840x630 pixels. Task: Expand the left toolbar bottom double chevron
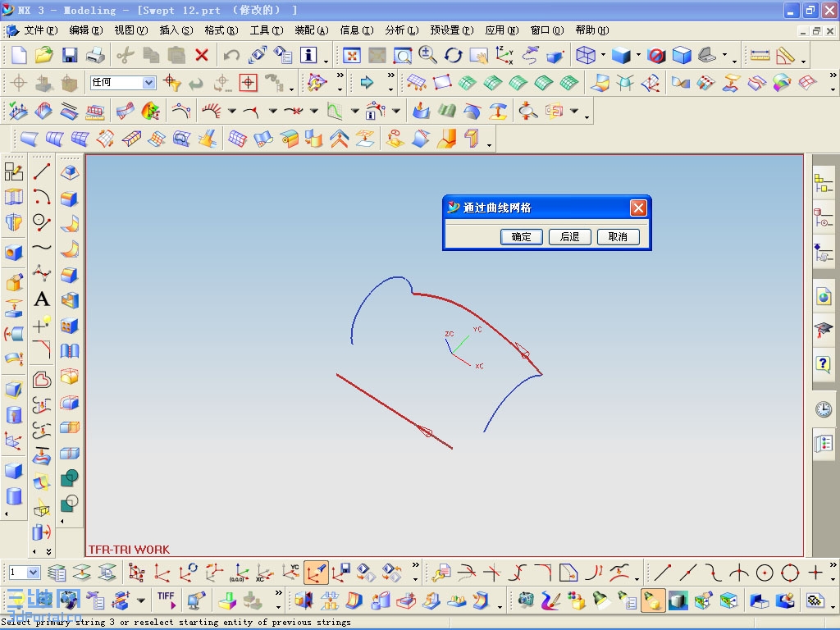[48, 551]
